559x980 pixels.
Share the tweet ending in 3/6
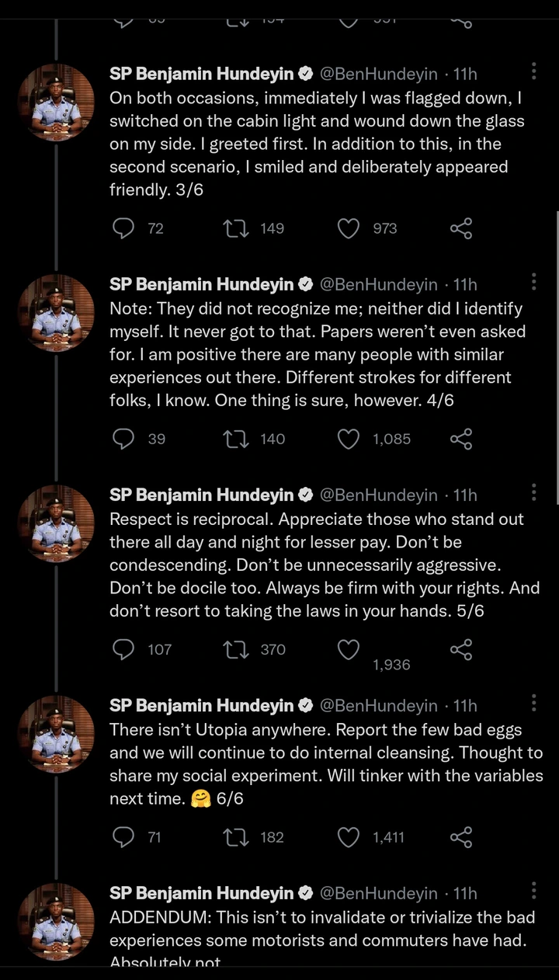tap(461, 228)
